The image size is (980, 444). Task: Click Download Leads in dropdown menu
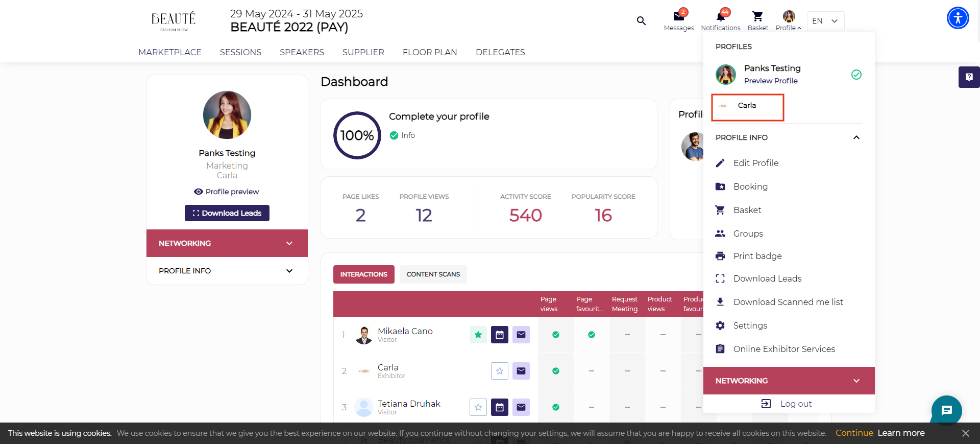tap(767, 278)
